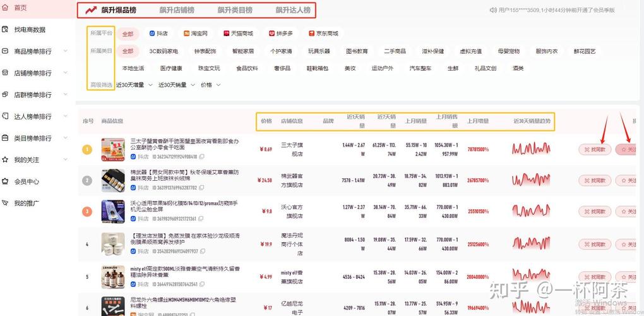The image size is (644, 316).
Task: Click the 拼多多 platform logo icon
Action: click(271, 33)
